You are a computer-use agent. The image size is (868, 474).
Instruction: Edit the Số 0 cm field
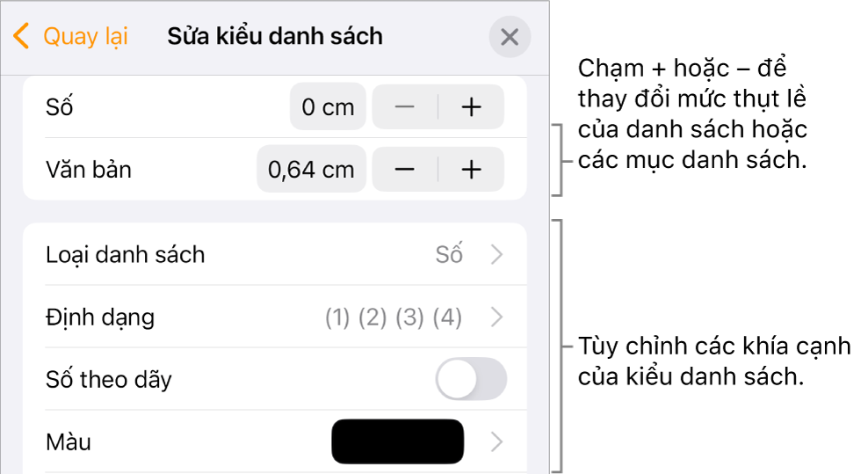pyautogui.click(x=328, y=107)
